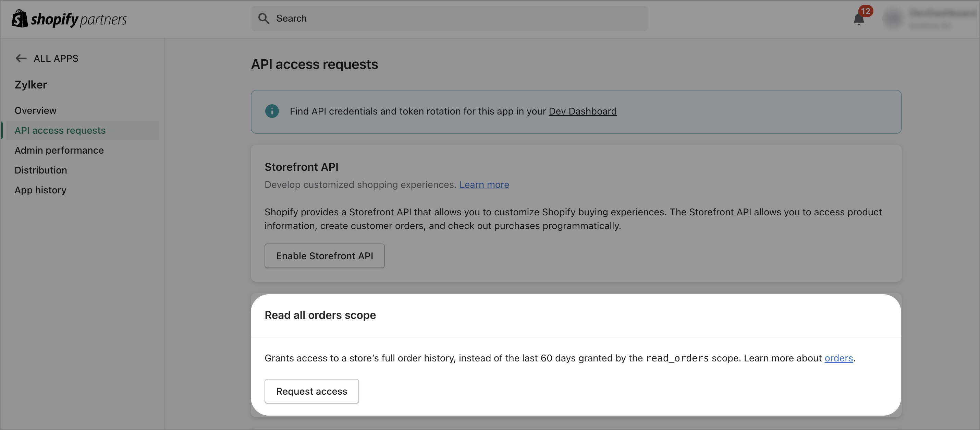This screenshot has height=430, width=980.
Task: Click the red 12 notification badge
Action: tap(866, 11)
